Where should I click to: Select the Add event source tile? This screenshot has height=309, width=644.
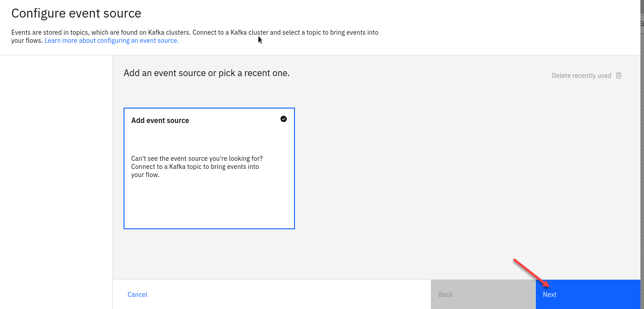coord(209,198)
